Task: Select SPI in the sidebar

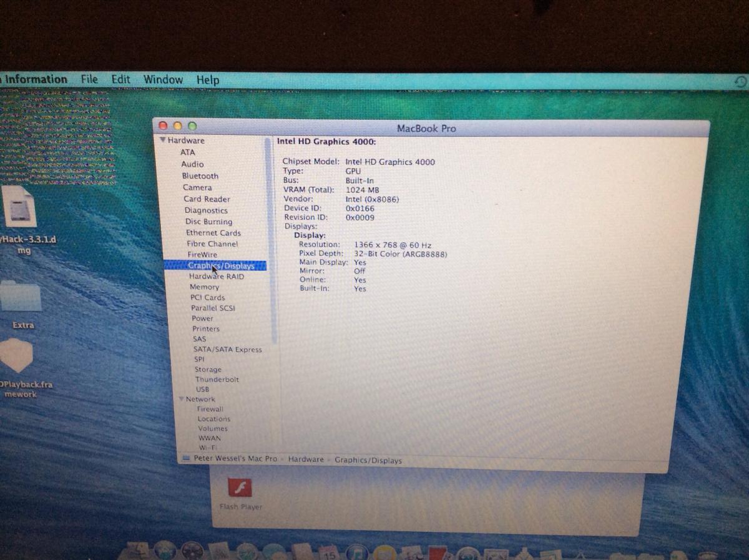Action: tap(199, 360)
